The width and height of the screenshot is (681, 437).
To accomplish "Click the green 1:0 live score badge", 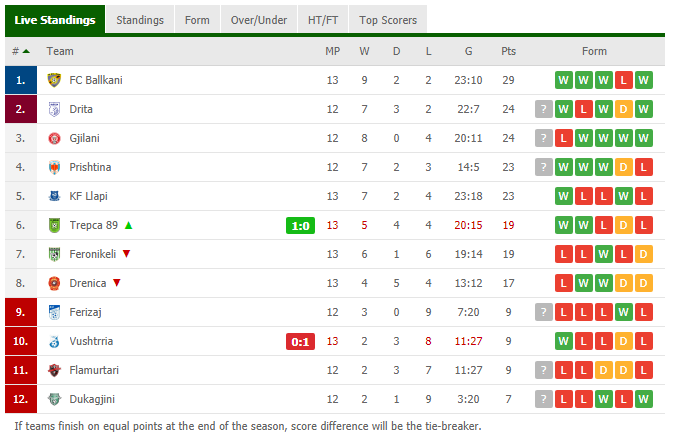I will coord(301,225).
